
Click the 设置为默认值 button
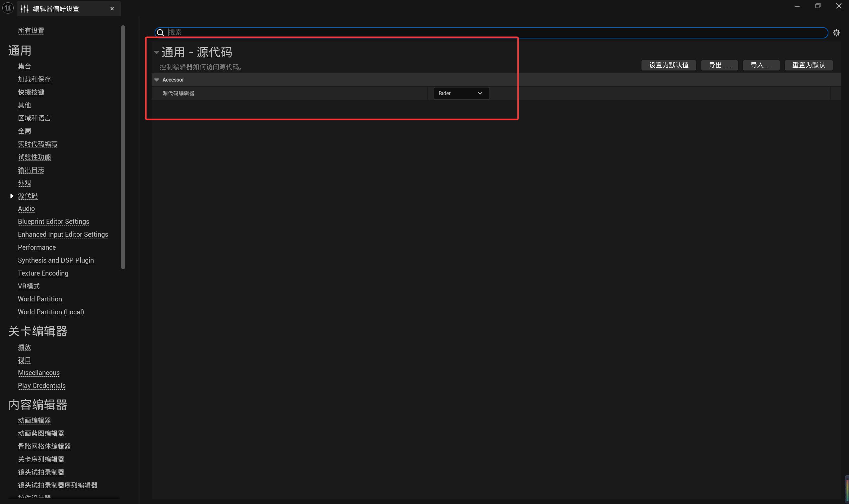[x=668, y=65]
